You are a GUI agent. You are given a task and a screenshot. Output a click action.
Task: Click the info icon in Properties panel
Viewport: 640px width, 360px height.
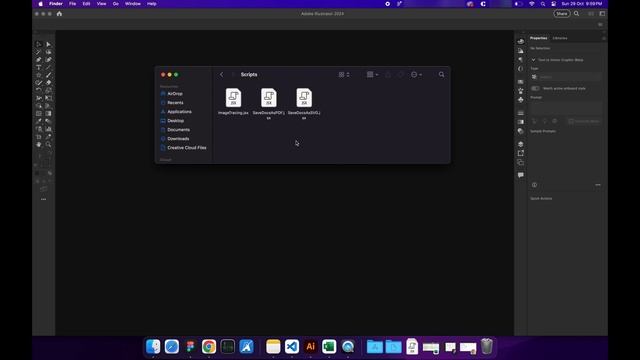534,185
